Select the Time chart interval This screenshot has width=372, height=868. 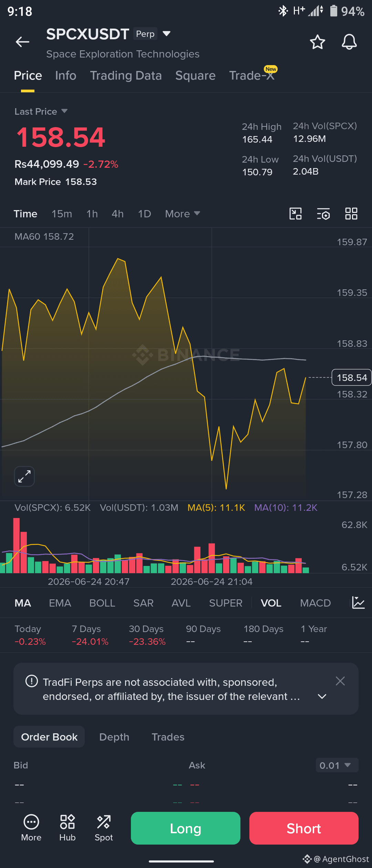pyautogui.click(x=25, y=214)
